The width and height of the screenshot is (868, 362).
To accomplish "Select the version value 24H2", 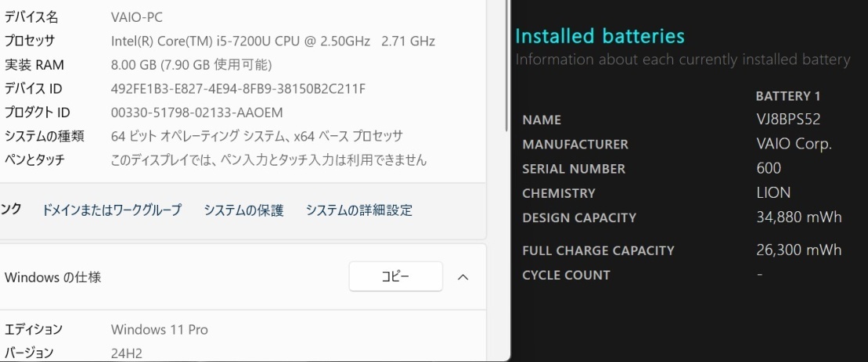I will tap(127, 353).
